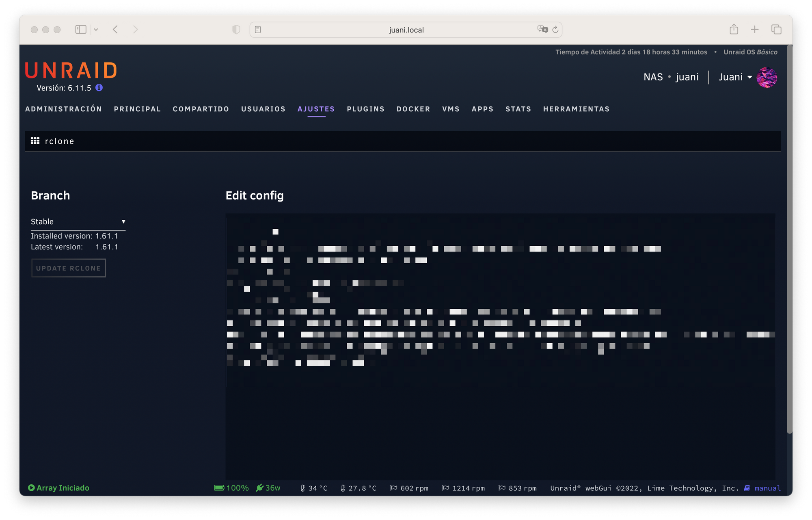812x520 pixels.
Task: Expand the Juani user dropdown
Action: pos(735,77)
